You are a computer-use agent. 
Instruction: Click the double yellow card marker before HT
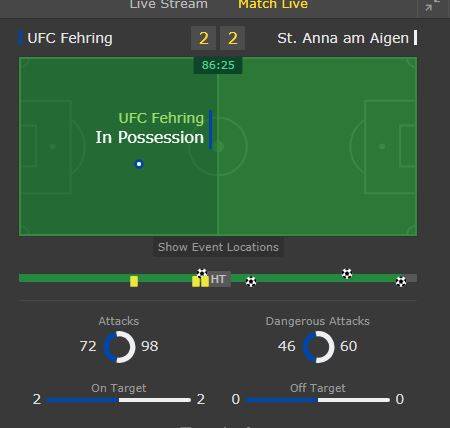200,281
